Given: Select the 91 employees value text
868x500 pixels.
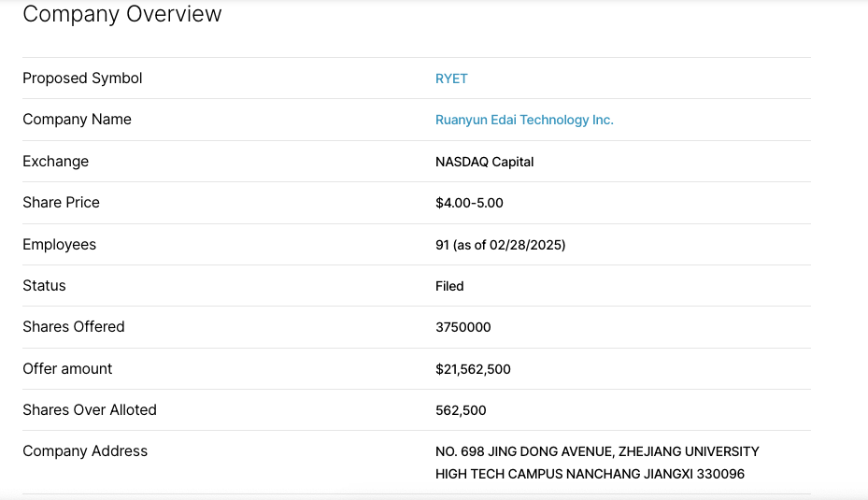Looking at the screenshot, I should (x=501, y=245).
